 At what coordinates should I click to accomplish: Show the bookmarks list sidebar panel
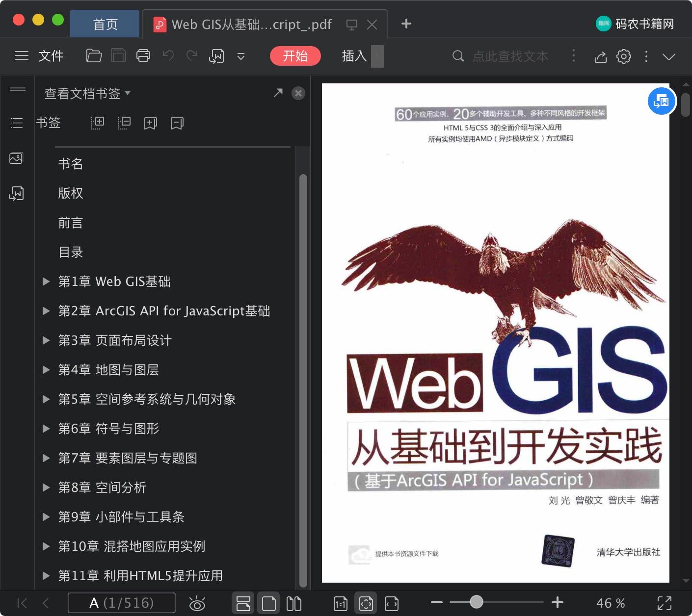(17, 123)
